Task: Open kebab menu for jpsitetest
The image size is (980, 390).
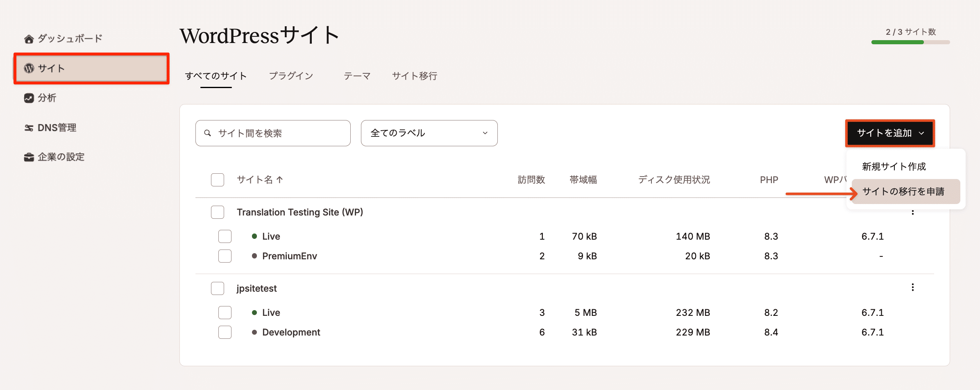Action: [913, 288]
